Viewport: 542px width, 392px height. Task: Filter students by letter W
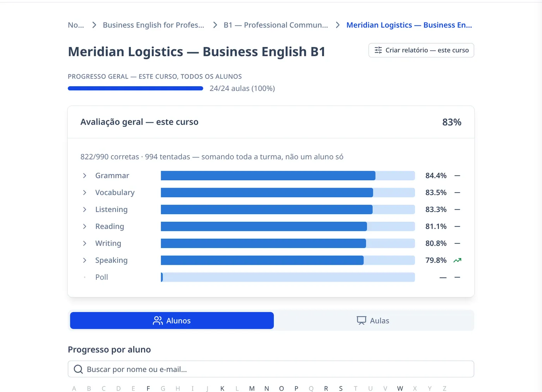tap(400, 389)
